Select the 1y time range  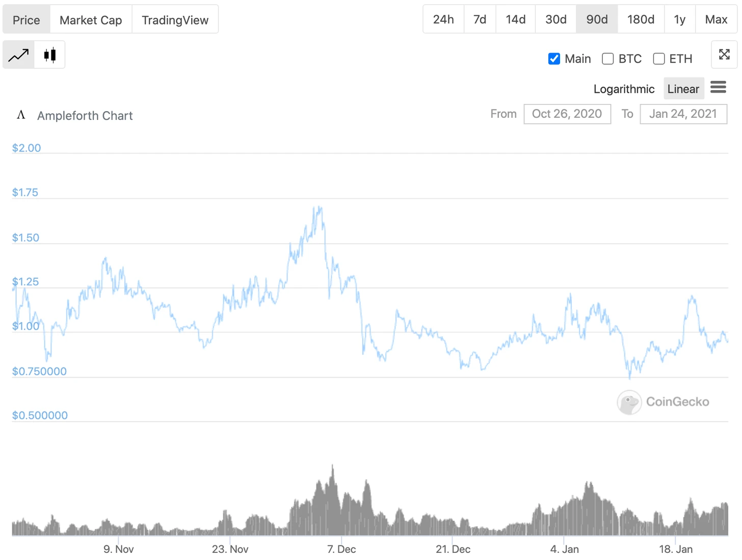pos(679,19)
